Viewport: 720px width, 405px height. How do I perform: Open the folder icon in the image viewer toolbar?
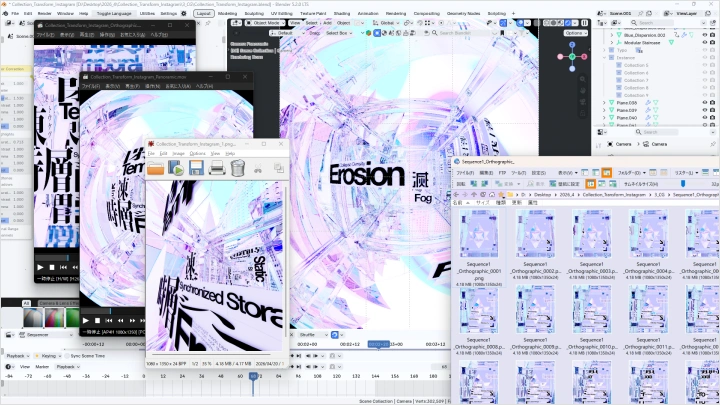156,169
